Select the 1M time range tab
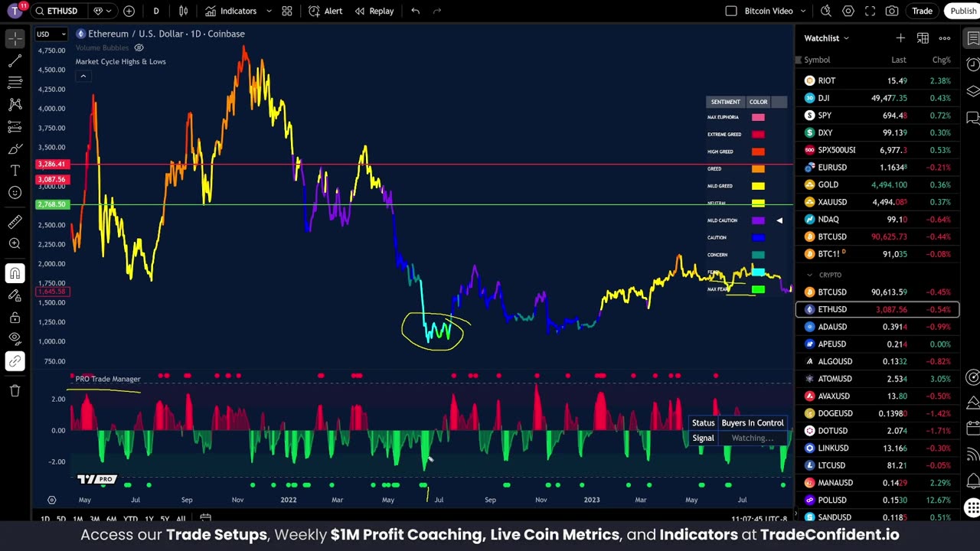 tap(77, 519)
